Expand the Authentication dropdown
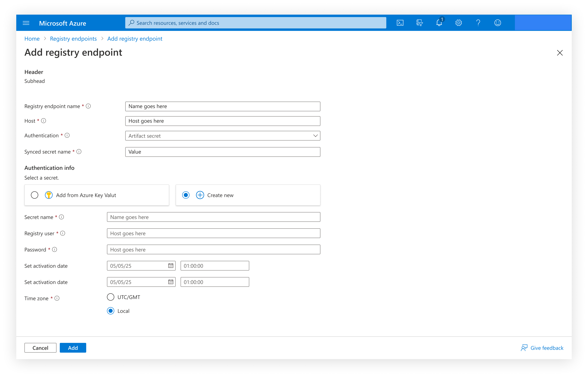The width and height of the screenshot is (588, 377). (222, 136)
